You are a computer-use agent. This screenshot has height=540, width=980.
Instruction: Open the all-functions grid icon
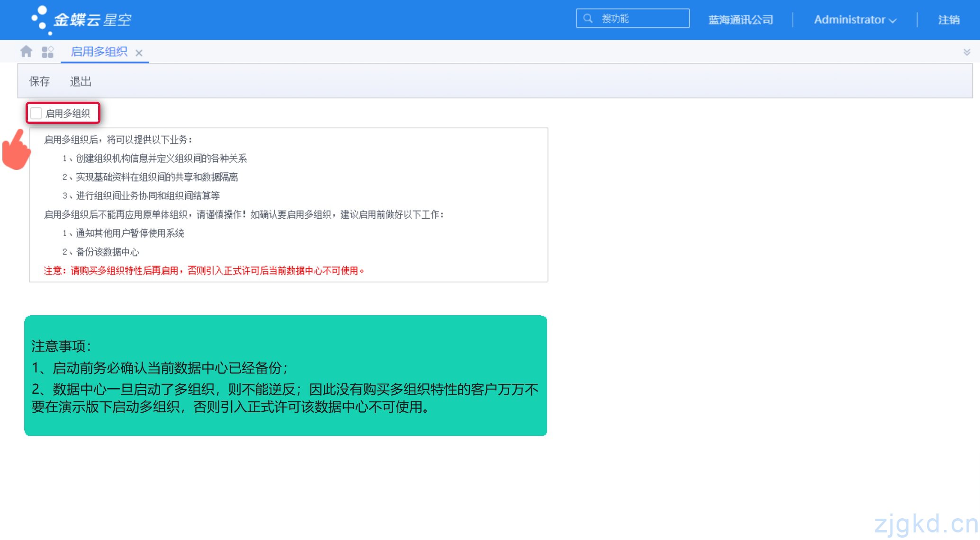(x=48, y=52)
